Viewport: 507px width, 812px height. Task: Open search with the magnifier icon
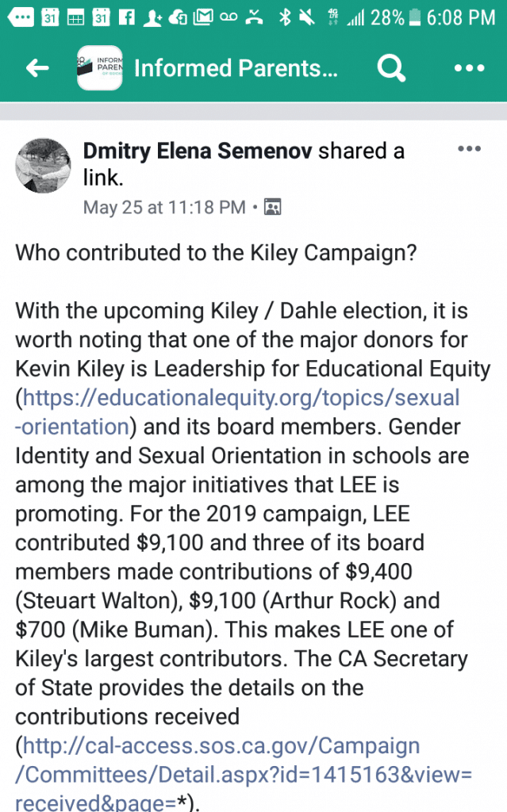click(x=390, y=68)
